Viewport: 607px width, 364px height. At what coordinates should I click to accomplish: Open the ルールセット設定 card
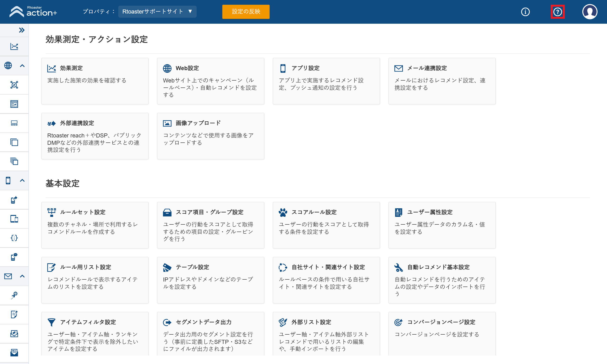point(95,225)
